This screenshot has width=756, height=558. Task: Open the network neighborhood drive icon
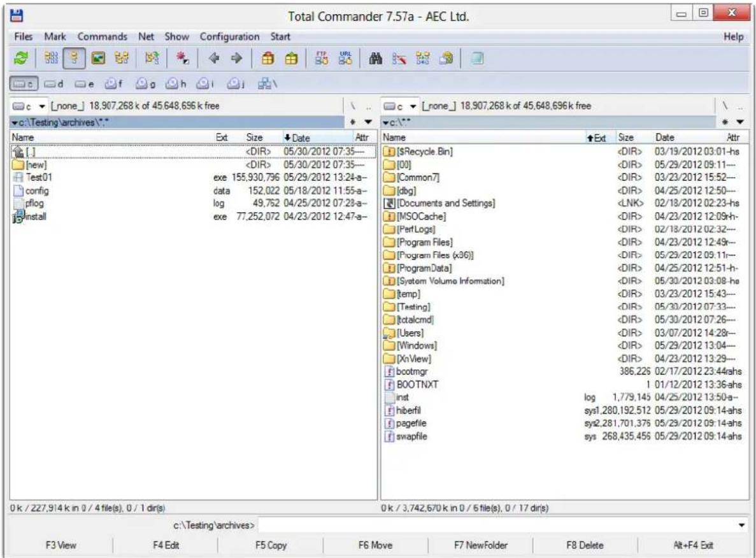[267, 84]
